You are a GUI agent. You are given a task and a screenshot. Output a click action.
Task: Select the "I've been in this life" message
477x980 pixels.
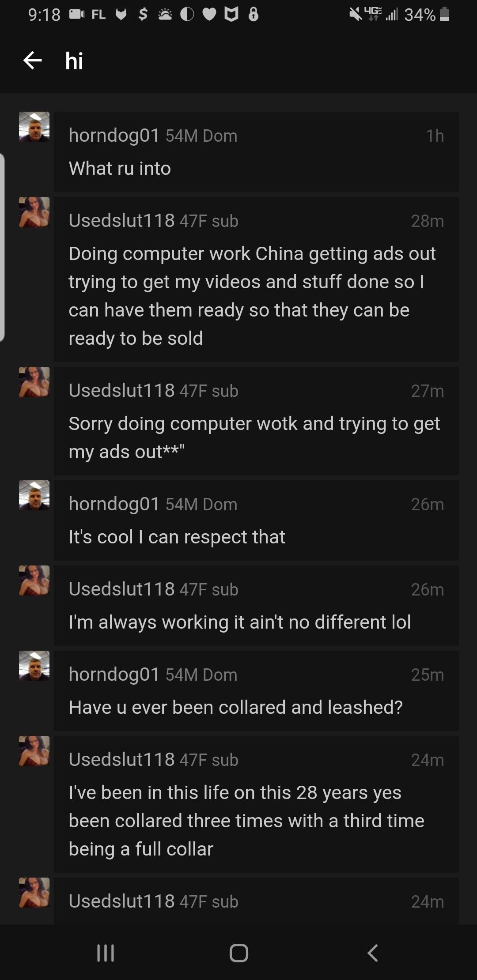point(246,821)
